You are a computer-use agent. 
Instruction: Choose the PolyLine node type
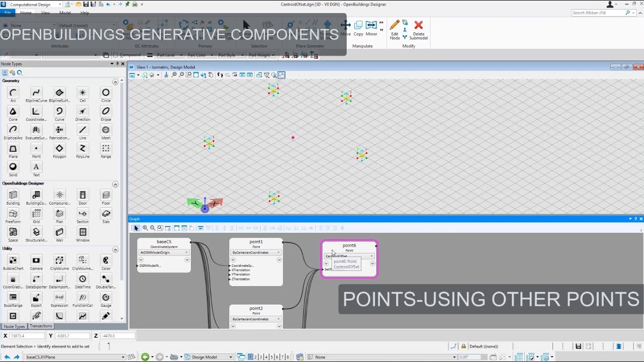83,150
